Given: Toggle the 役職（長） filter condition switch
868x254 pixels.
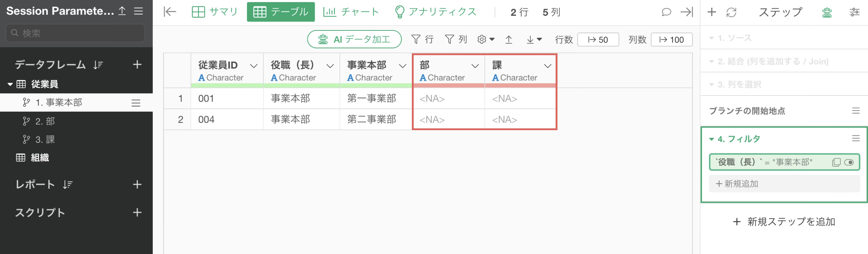Looking at the screenshot, I should pyautogui.click(x=849, y=162).
